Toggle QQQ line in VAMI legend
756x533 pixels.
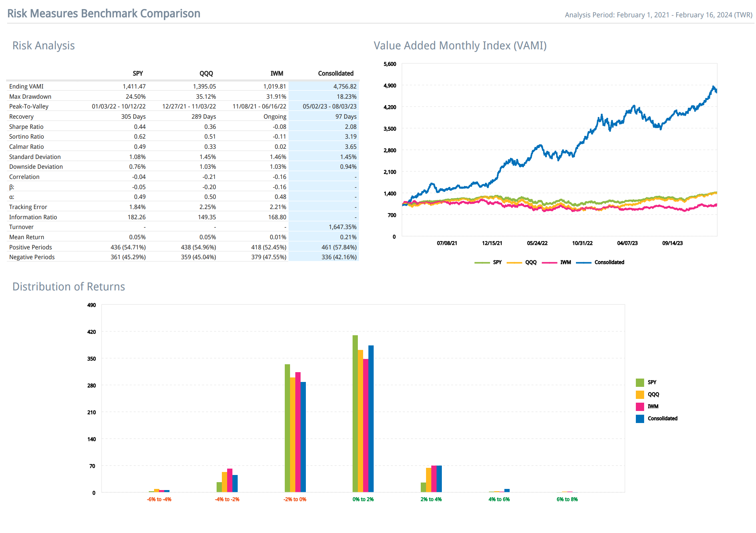tap(522, 262)
